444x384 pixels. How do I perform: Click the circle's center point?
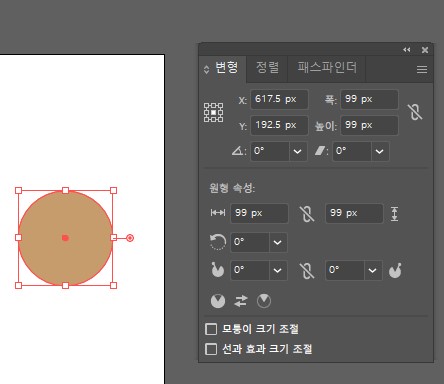pos(65,238)
